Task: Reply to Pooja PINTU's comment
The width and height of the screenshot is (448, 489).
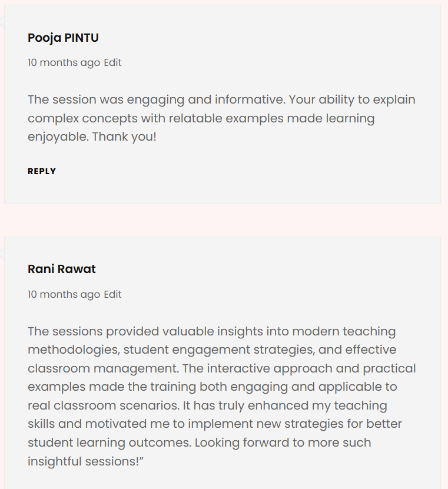Action: point(42,171)
